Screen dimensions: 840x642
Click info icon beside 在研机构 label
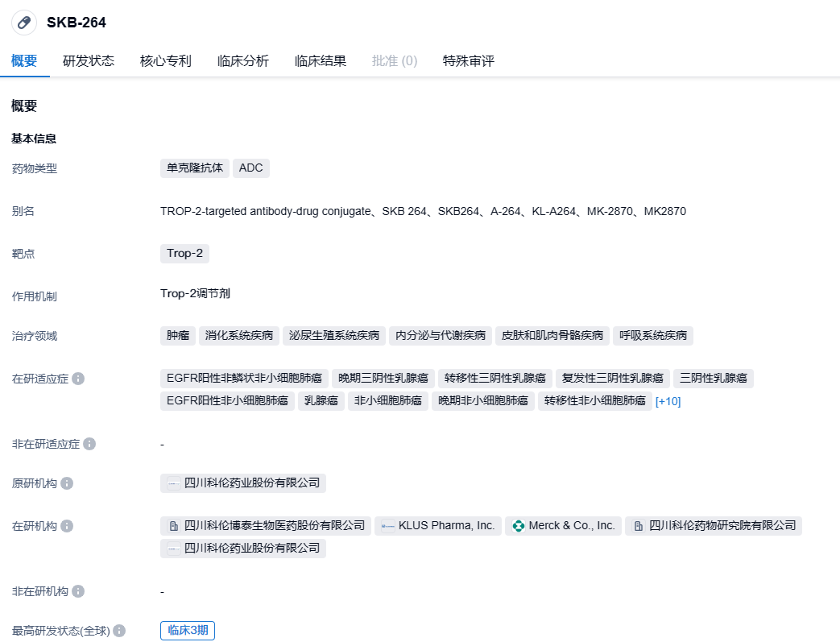pos(67,526)
